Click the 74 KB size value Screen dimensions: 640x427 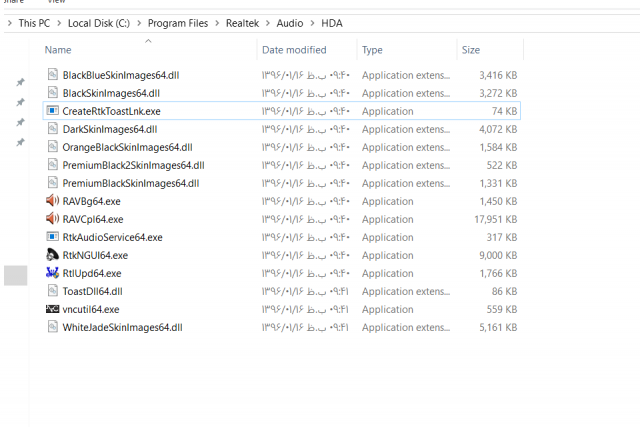504,111
